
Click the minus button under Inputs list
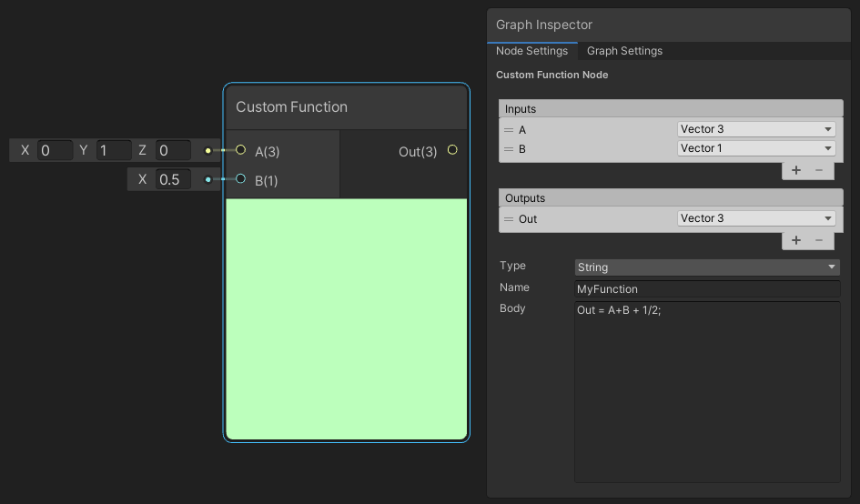819,170
